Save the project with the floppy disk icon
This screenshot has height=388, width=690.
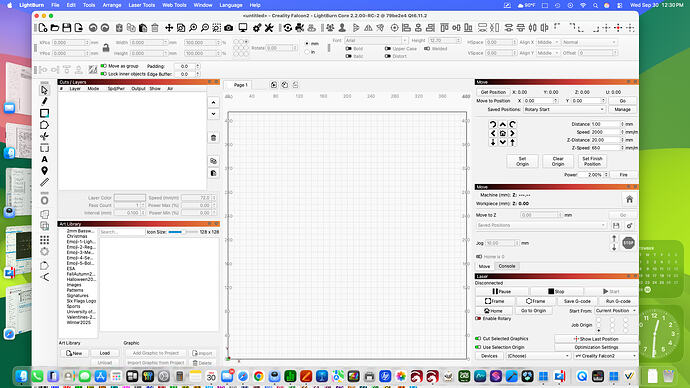(66, 28)
